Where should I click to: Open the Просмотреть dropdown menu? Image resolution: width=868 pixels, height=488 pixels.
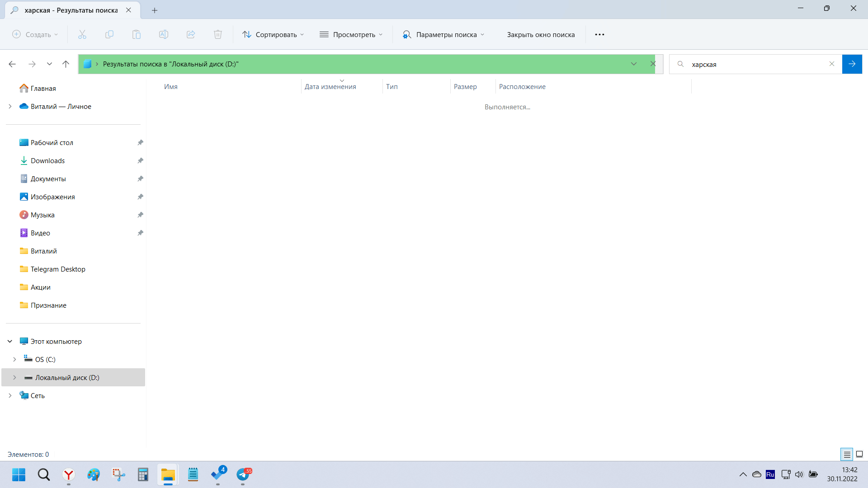pyautogui.click(x=352, y=34)
